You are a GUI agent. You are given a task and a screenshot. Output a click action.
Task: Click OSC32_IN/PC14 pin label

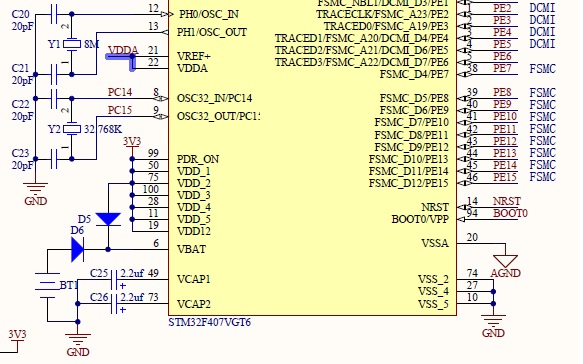pos(215,99)
